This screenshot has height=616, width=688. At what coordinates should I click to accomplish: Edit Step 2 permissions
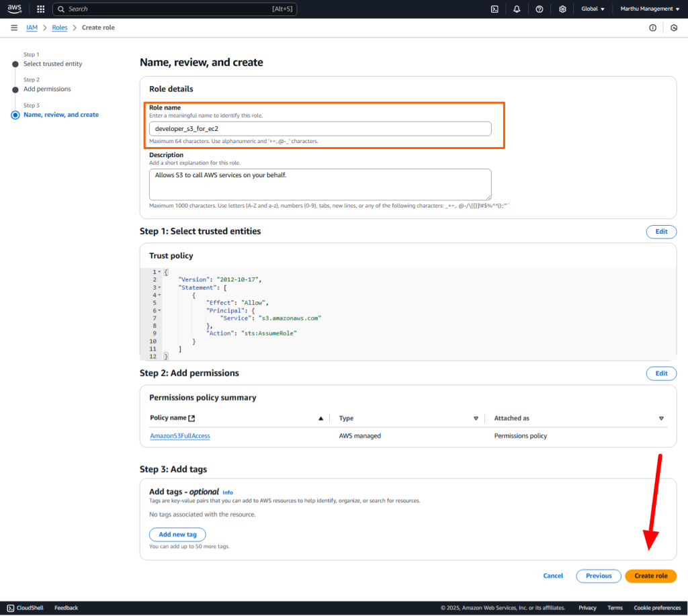click(661, 373)
